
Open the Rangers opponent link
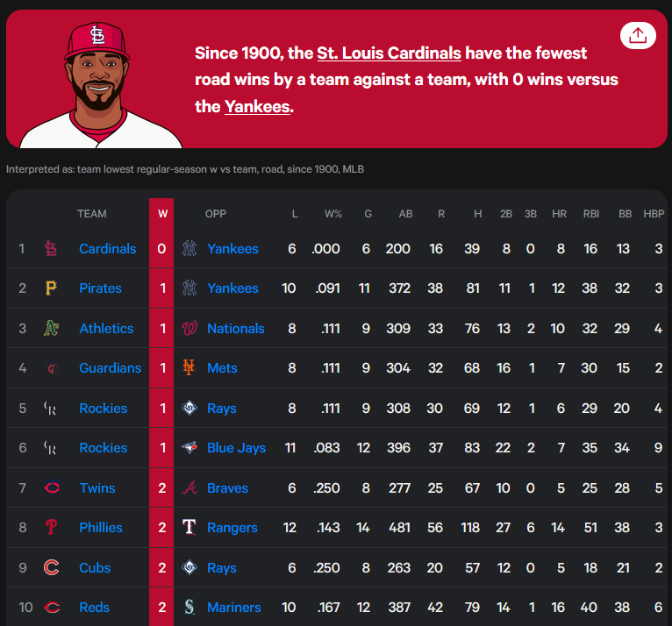coord(232,528)
